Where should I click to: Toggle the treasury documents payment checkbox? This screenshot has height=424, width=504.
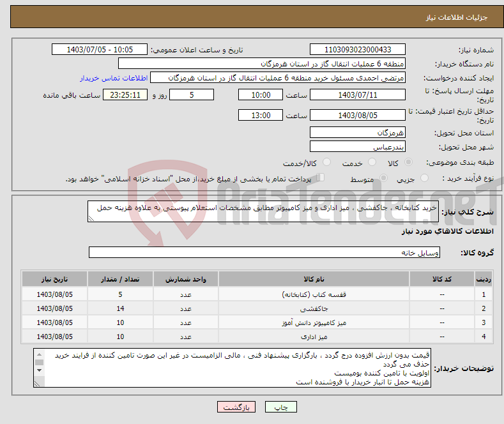click(321, 178)
